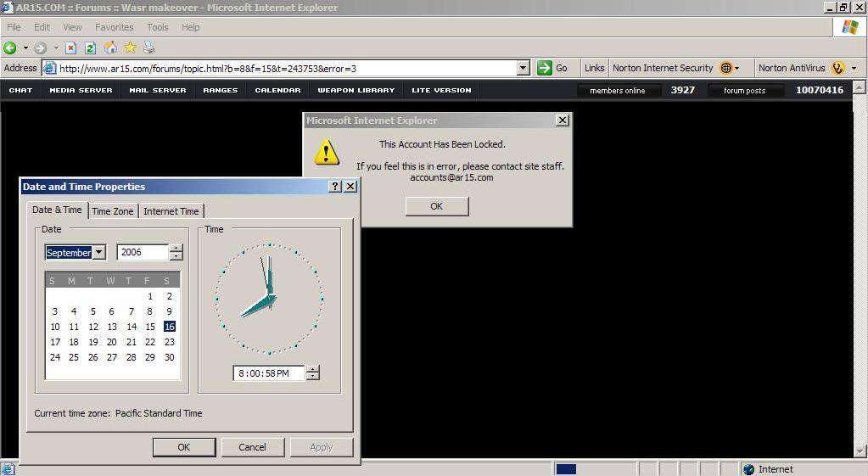Increase the year with up spinner
Viewport: 868px width, 476px height.
coord(176,249)
